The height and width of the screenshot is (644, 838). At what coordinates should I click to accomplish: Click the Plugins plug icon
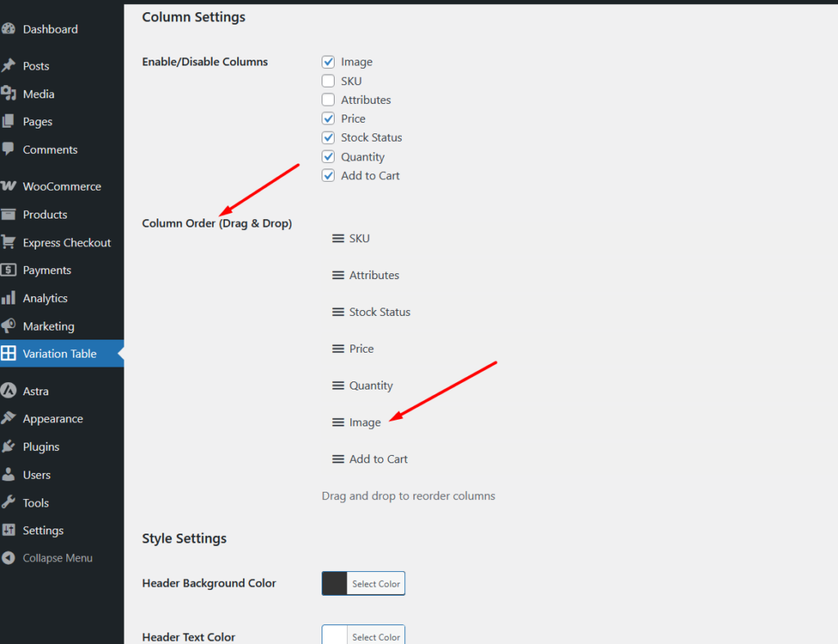[x=8, y=447]
